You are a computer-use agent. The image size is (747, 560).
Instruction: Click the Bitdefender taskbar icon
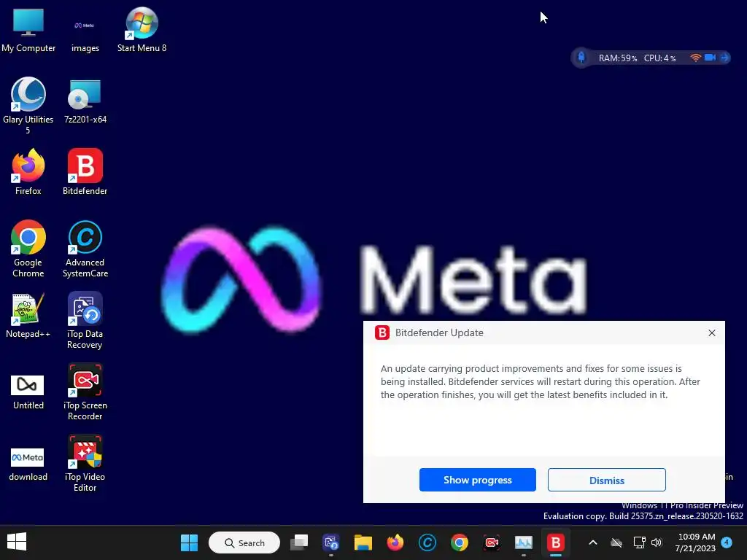pos(555,542)
